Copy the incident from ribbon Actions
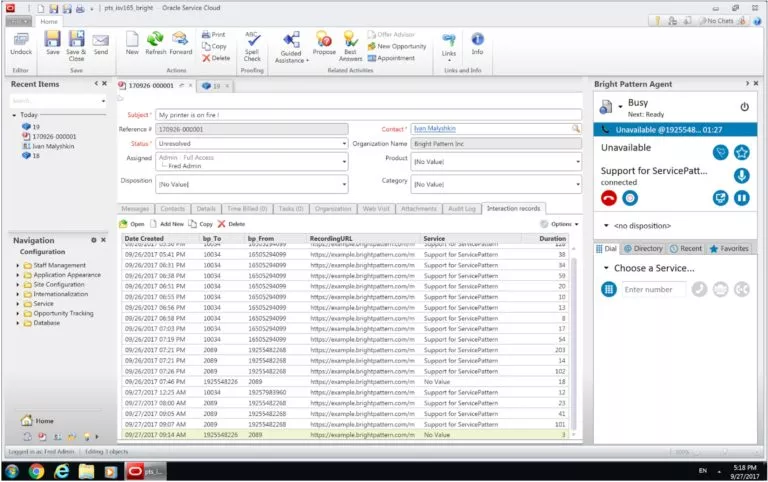 point(215,46)
